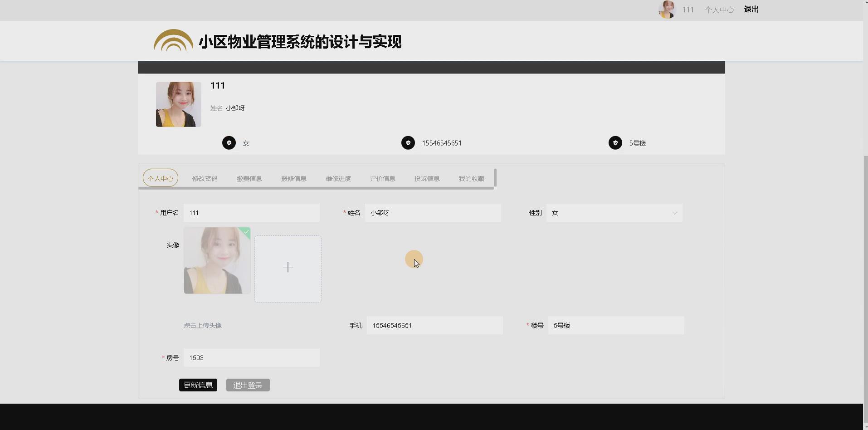
Task: Click the shield icon beside phone number 15546545651
Action: coord(409,142)
